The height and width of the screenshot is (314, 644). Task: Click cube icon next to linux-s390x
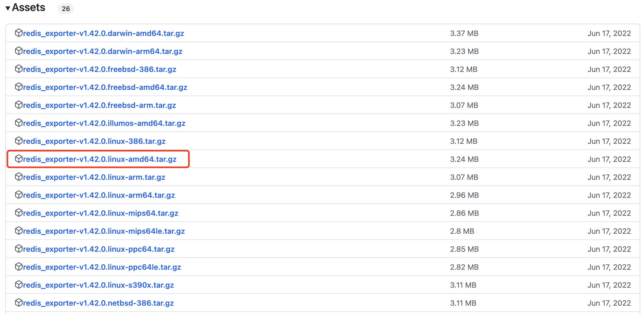(19, 284)
